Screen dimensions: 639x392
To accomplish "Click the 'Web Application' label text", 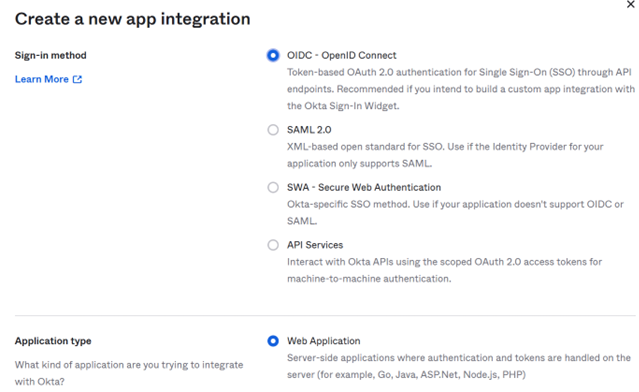I will tap(324, 341).
